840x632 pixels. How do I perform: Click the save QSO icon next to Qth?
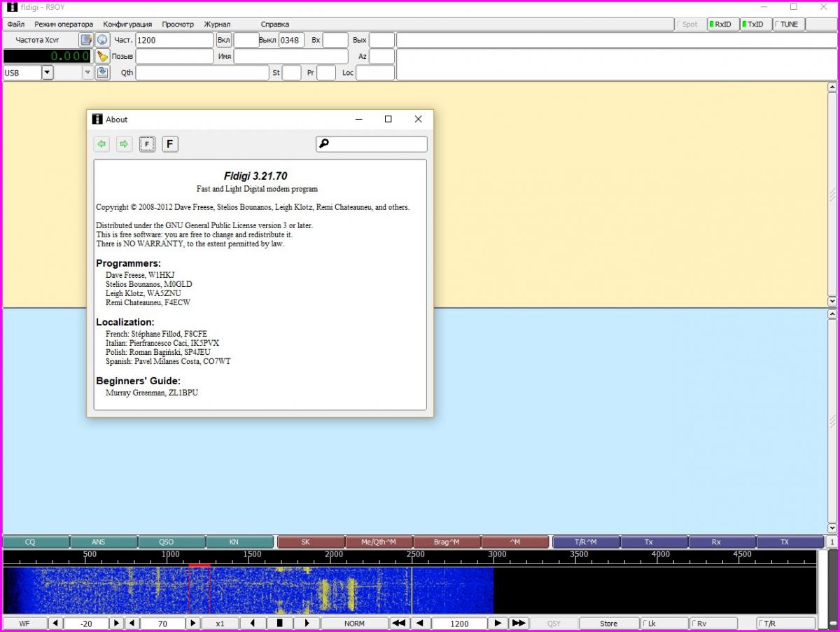coord(103,72)
